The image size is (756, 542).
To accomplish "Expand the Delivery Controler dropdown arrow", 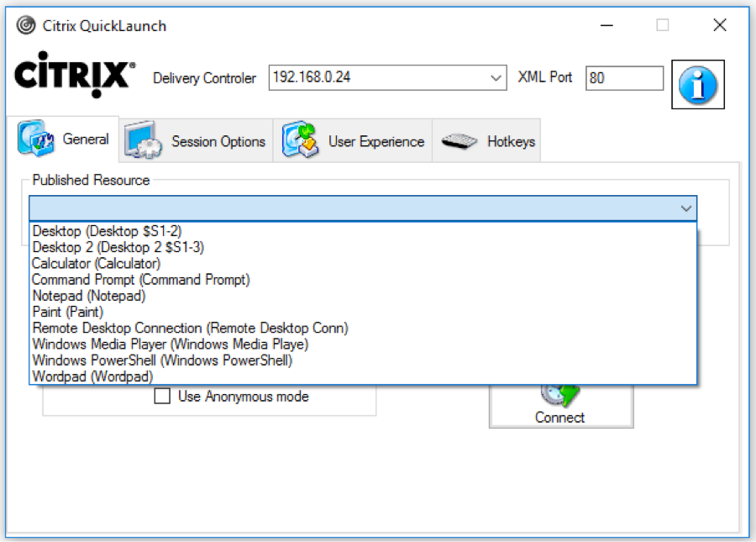I will click(x=495, y=77).
